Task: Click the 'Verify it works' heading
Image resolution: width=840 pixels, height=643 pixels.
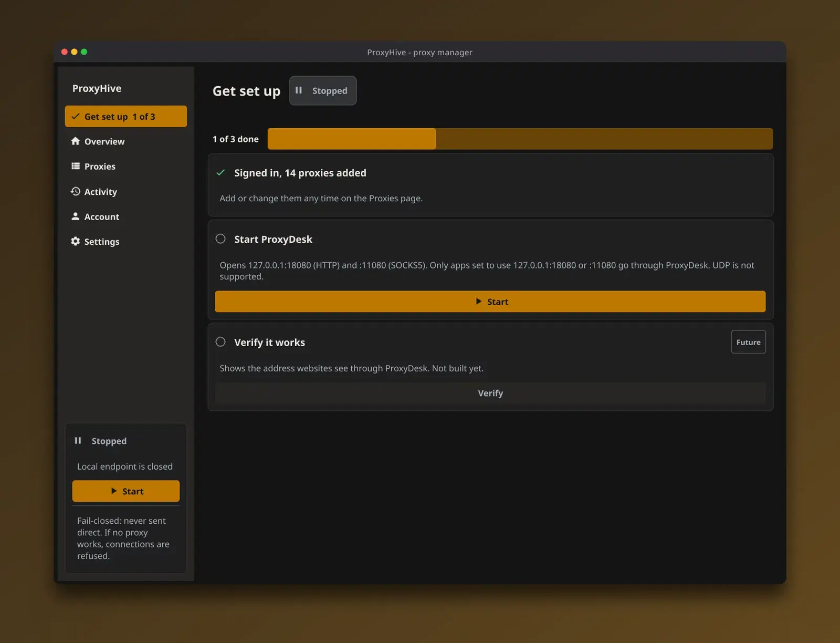Action: (269, 343)
